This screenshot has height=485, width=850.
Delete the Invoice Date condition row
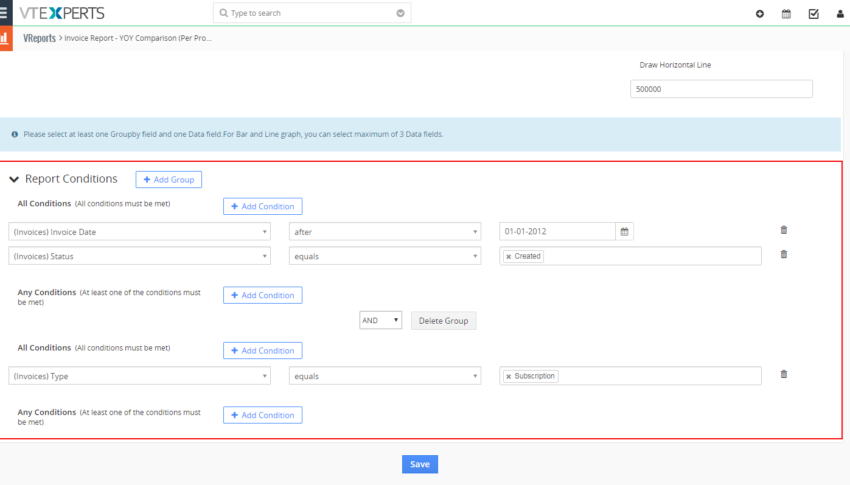[783, 230]
